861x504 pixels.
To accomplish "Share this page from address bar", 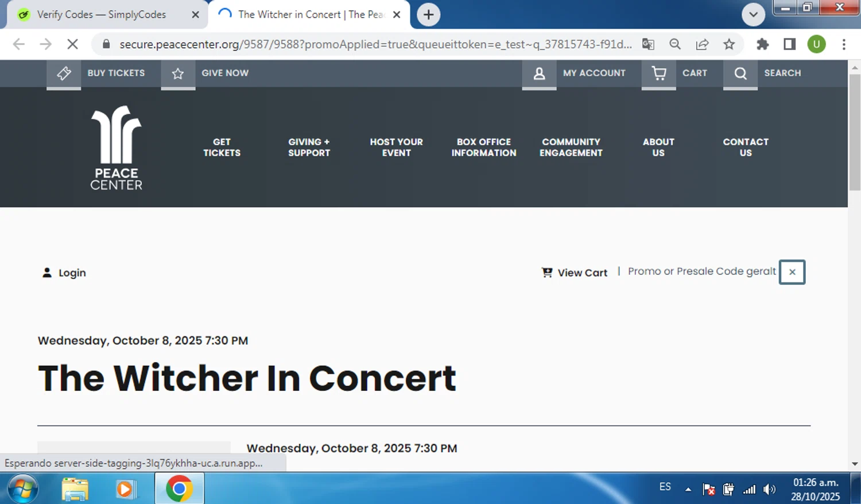I will pyautogui.click(x=702, y=44).
